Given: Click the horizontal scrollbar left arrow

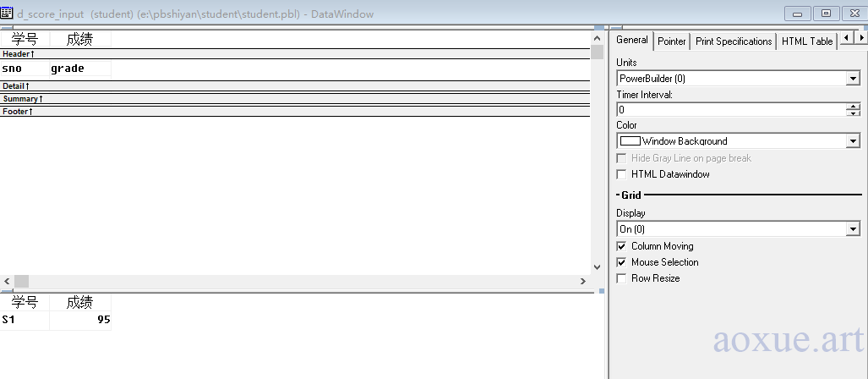Looking at the screenshot, I should click(x=7, y=282).
